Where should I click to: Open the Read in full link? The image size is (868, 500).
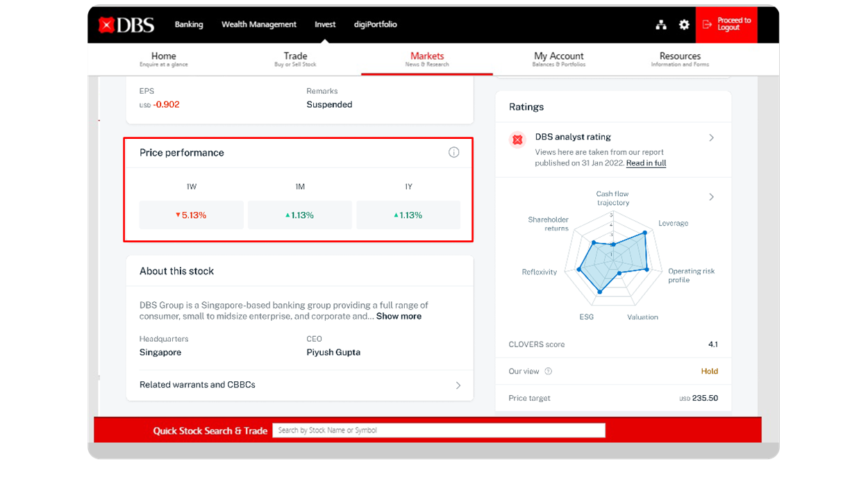point(646,163)
